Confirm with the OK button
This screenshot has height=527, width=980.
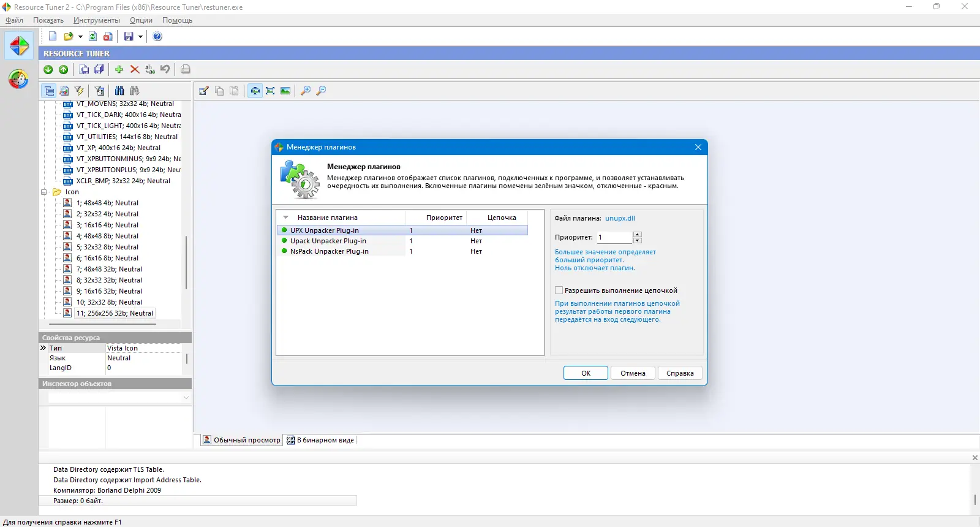[x=586, y=373]
